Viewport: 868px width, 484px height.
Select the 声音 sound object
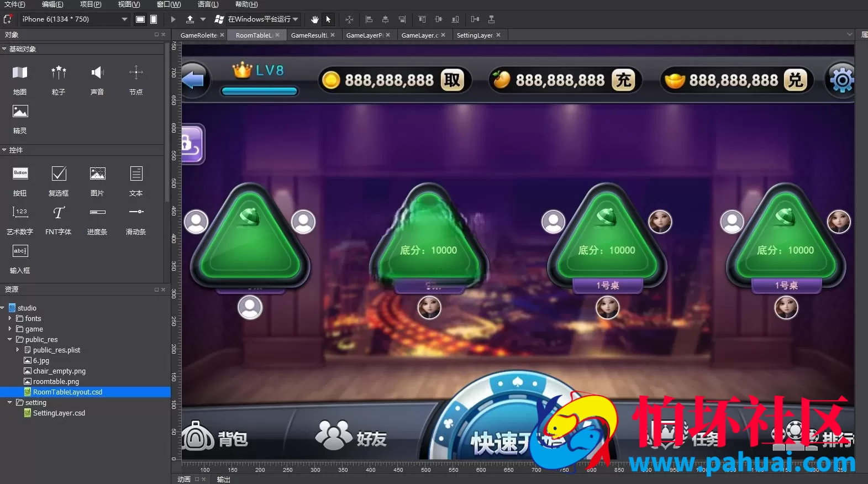97,80
